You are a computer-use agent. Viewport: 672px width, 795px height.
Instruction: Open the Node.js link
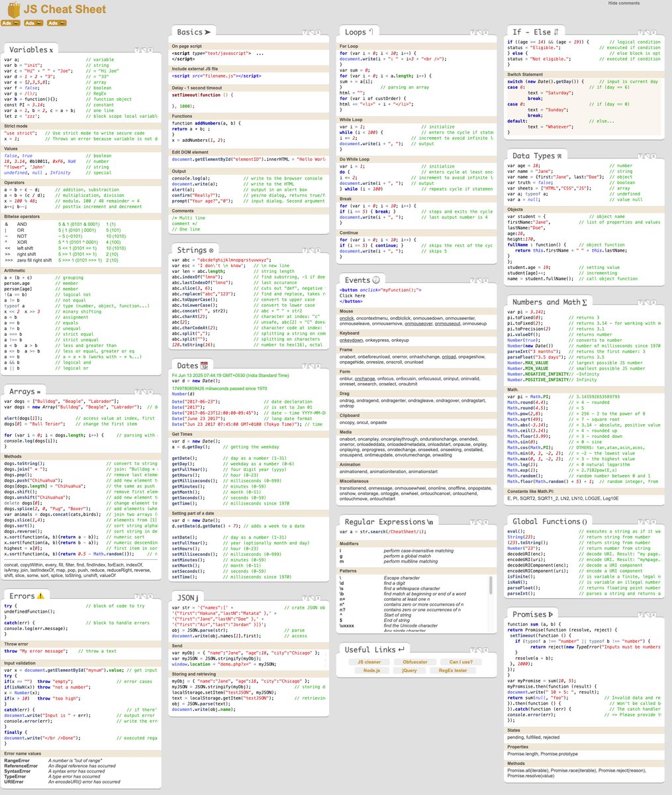371,670
